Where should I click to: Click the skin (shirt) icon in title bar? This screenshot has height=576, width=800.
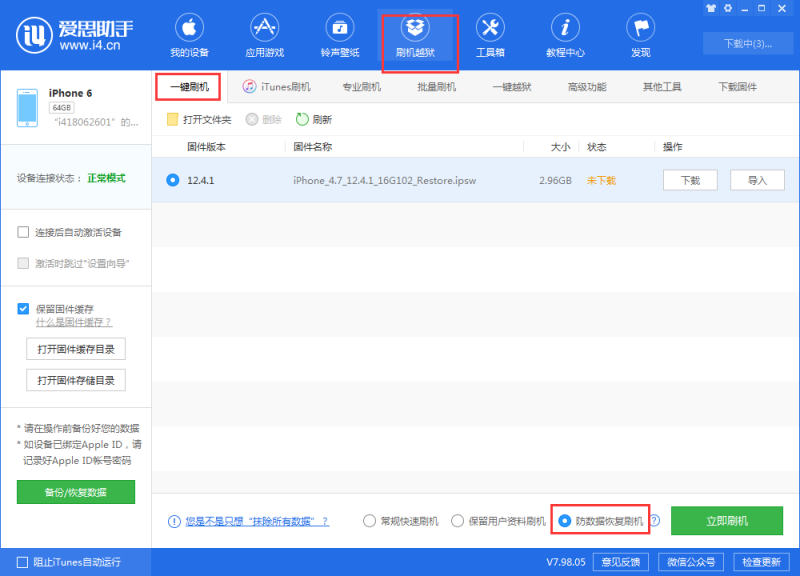(711, 8)
